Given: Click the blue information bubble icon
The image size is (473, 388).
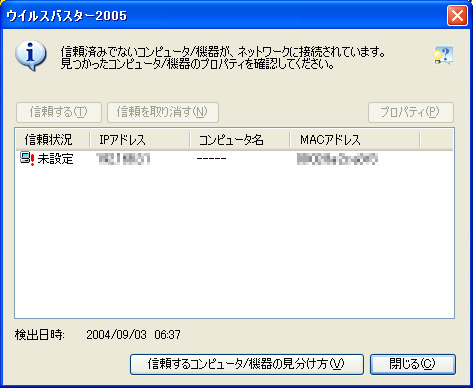Looking at the screenshot, I should click(x=30, y=56).
